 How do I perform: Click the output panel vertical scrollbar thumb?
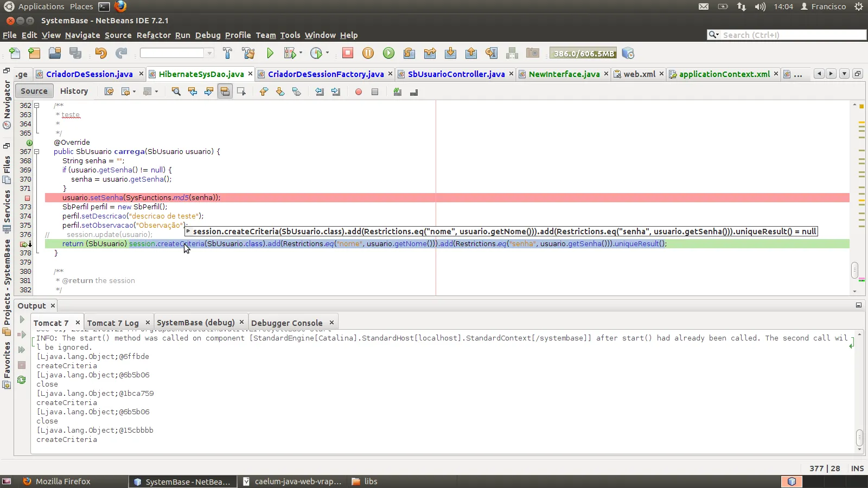859,437
